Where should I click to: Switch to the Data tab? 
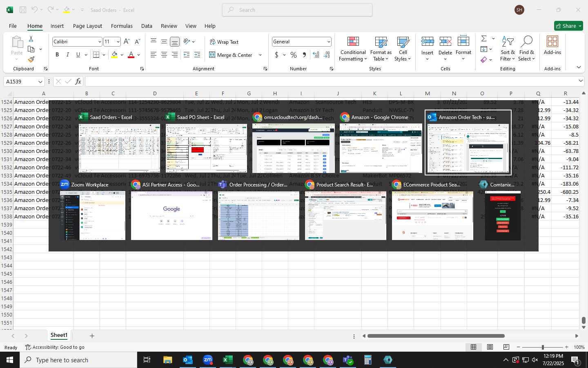click(x=147, y=26)
